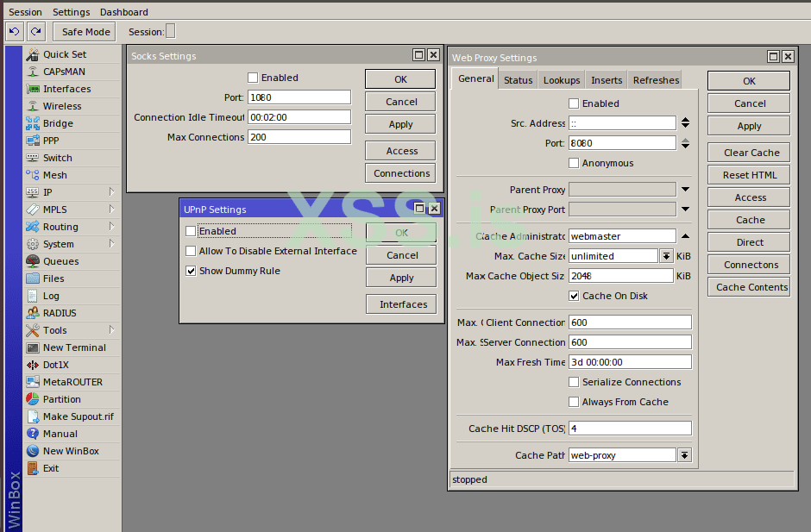Open the Mesh sidebar item
The height and width of the screenshot is (532, 811).
point(72,175)
